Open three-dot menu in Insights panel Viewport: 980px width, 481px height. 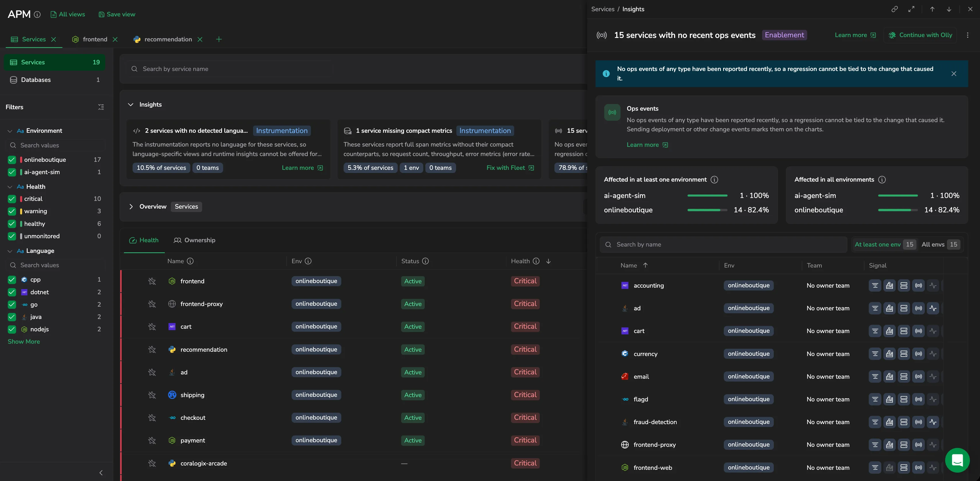[968, 35]
